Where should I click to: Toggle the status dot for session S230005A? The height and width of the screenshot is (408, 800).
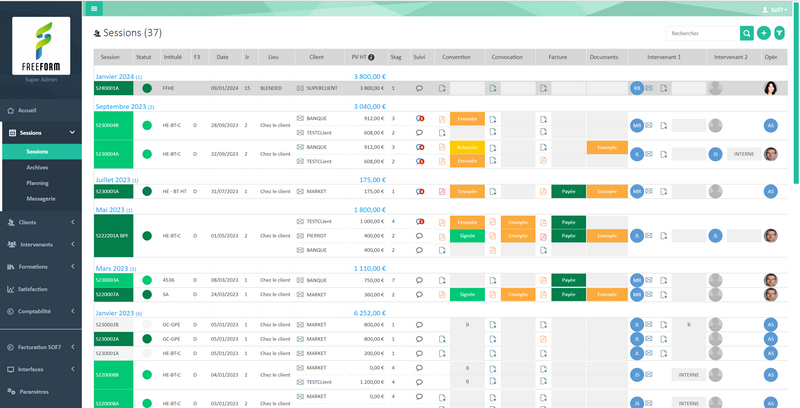[x=147, y=191]
